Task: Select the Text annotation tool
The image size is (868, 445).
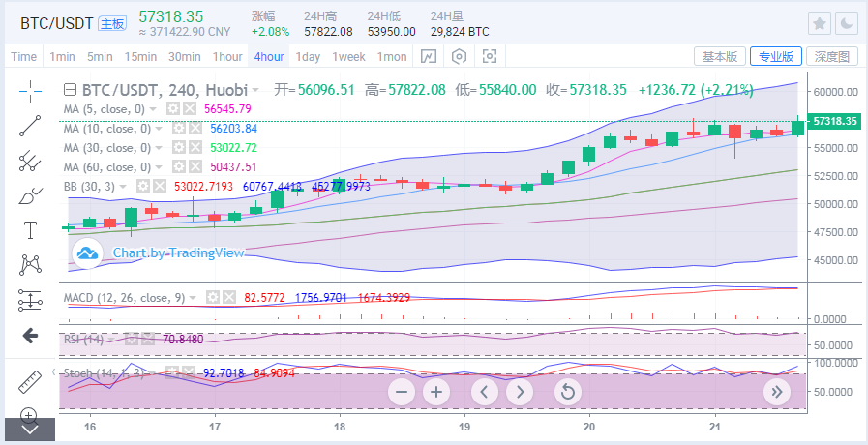Action: pyautogui.click(x=30, y=229)
